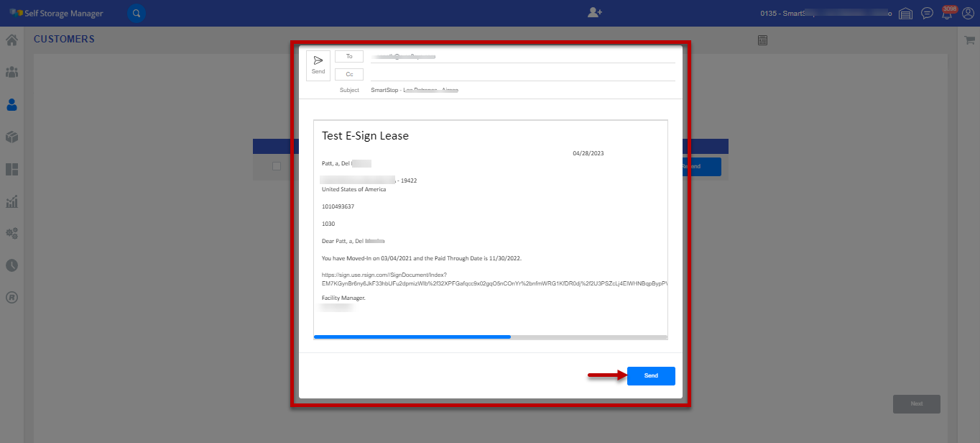Open the bar chart reports sidebar icon
This screenshot has height=443, width=980.
(11, 202)
